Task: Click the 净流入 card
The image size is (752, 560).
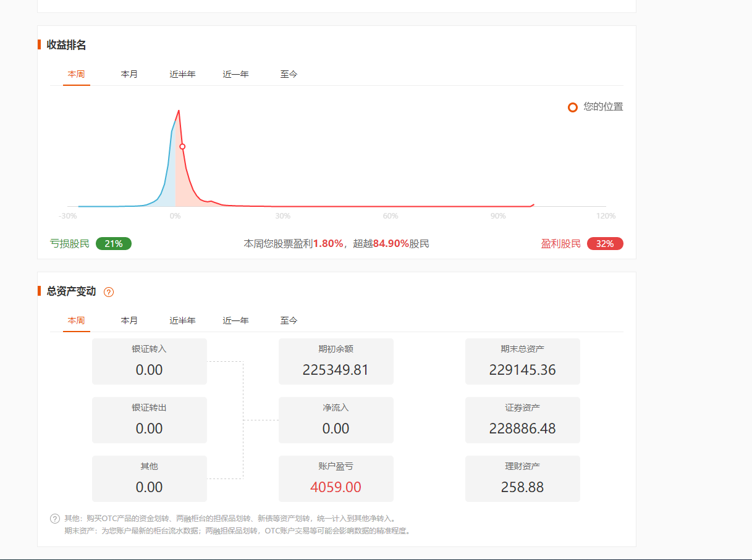Action: click(336, 420)
